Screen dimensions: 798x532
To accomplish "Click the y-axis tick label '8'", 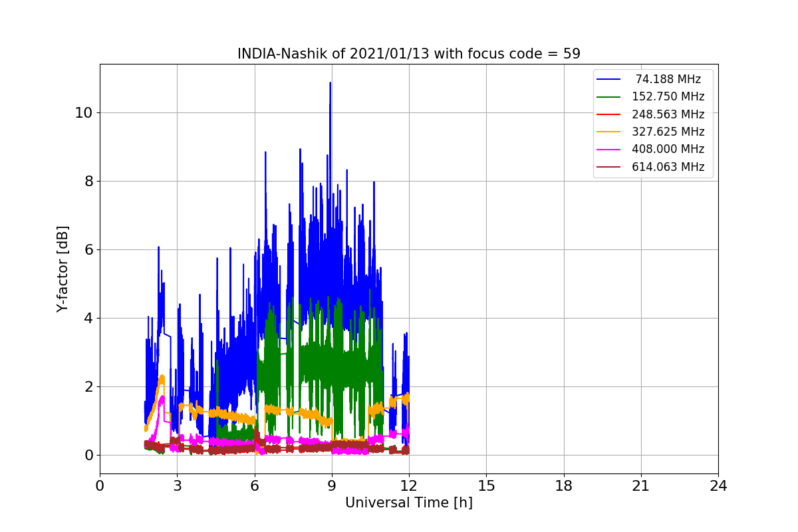I will pos(87,181).
